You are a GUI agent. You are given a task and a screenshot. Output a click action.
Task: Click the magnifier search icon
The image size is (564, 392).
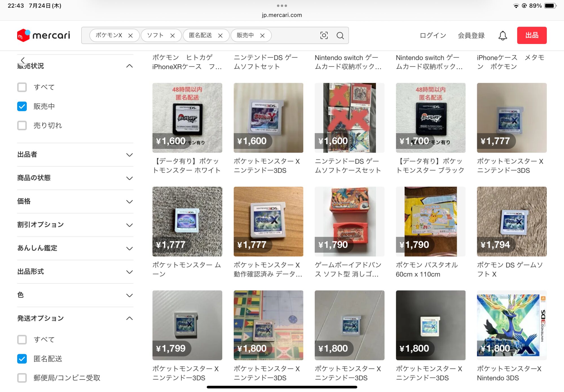click(340, 36)
